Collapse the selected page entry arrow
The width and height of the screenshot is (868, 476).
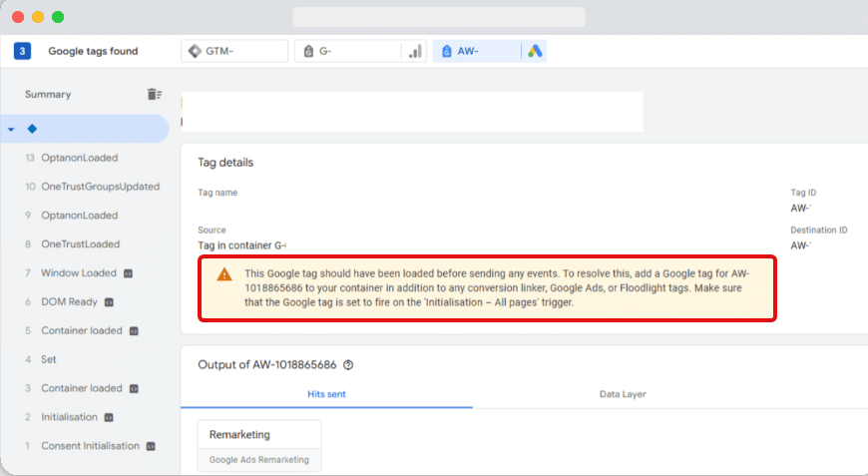click(11, 129)
